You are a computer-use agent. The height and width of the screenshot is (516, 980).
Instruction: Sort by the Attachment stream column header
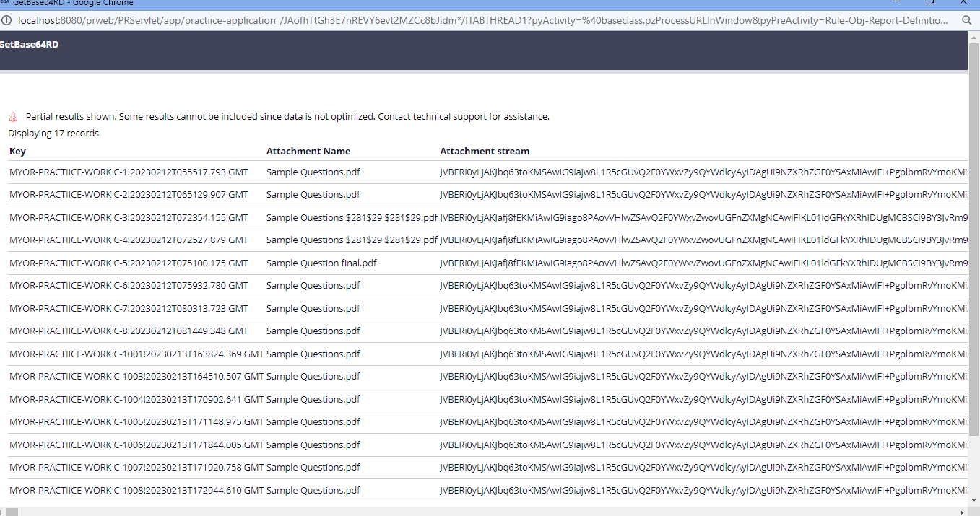485,151
